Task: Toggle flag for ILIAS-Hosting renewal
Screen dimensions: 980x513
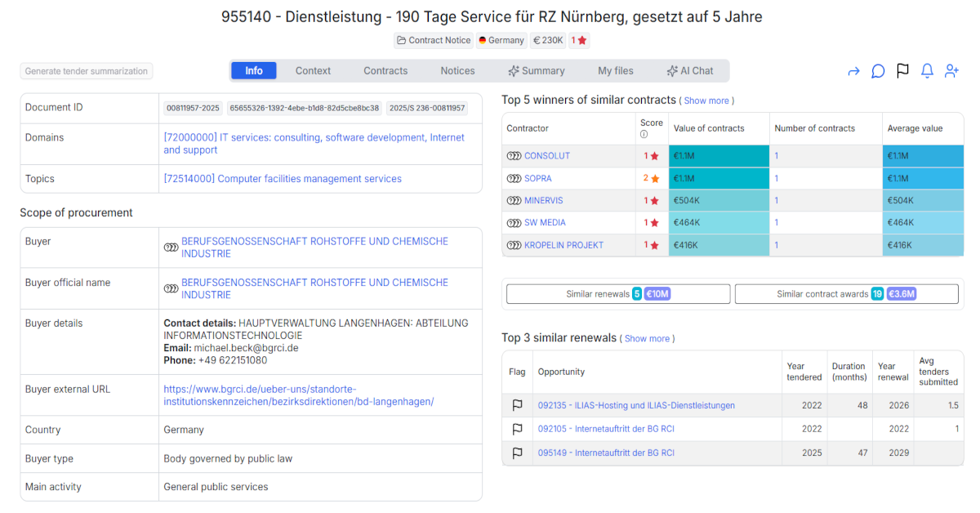Action: tap(517, 405)
